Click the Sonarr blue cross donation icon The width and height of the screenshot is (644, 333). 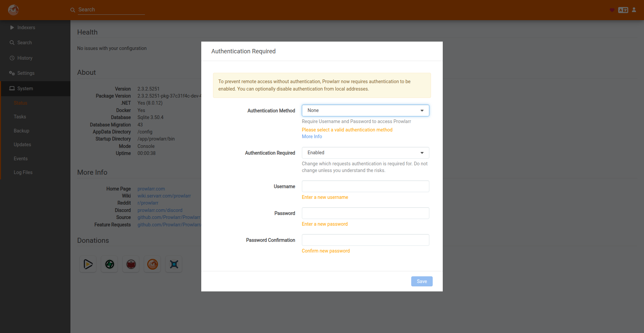click(x=174, y=264)
